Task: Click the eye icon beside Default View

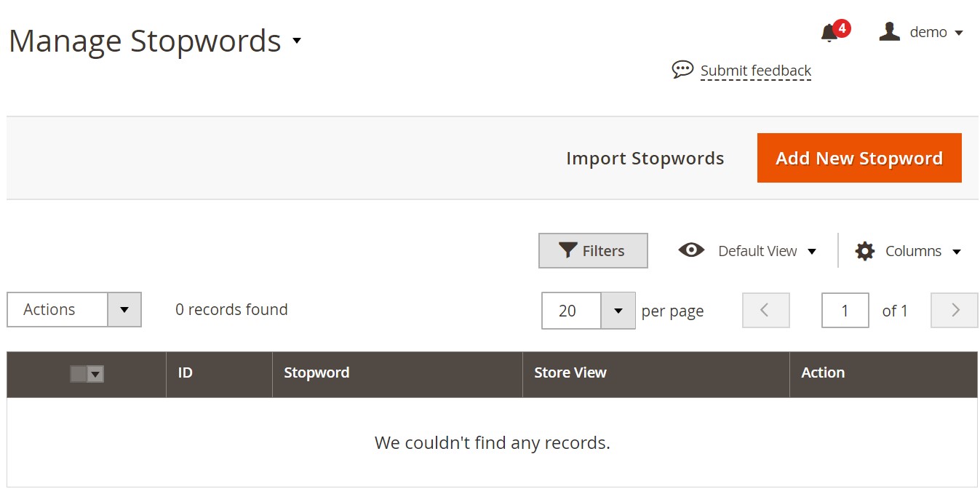Action: [691, 250]
